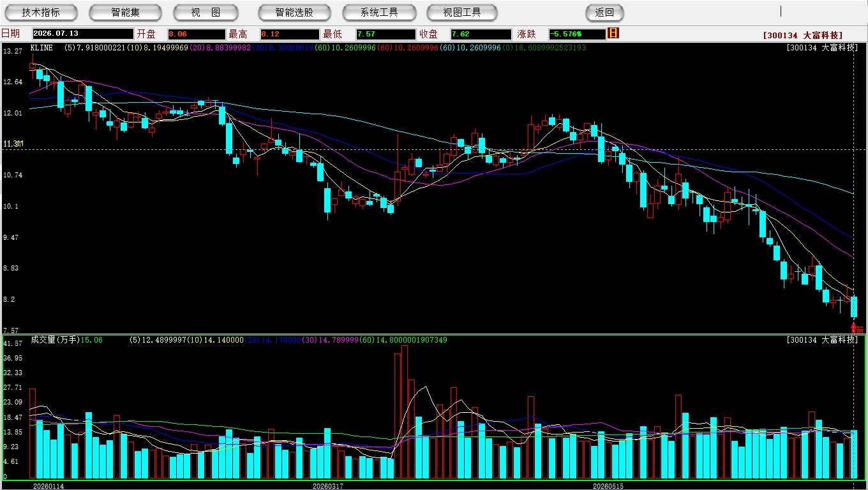Click the KLINE indicator label
Viewport: 868px width, 490px height.
pos(41,48)
